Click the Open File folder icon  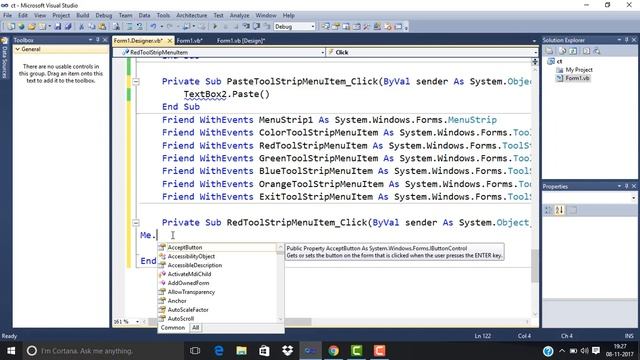31,27
